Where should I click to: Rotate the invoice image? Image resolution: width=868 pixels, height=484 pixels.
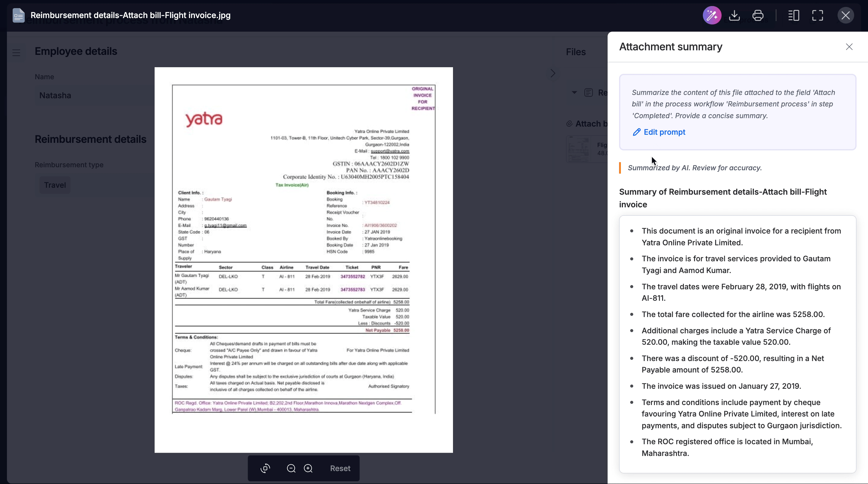[266, 468]
